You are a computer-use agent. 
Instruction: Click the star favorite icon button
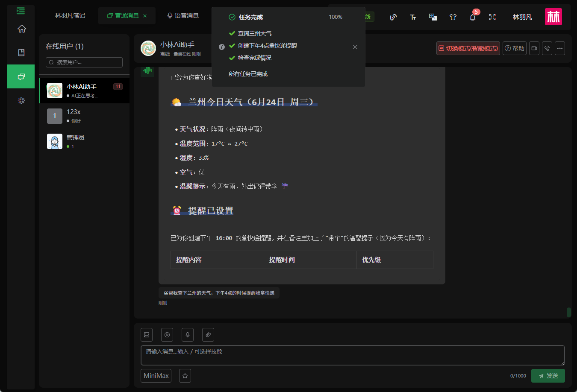(x=185, y=376)
